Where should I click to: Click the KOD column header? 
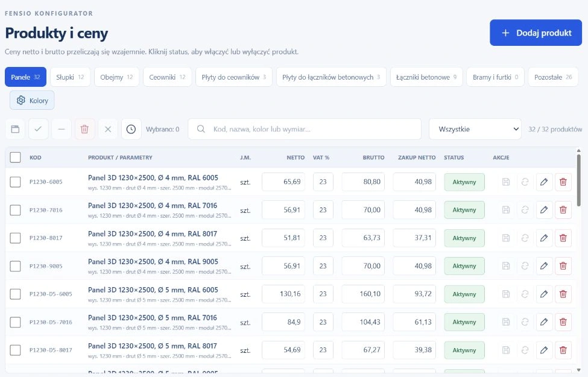point(35,157)
